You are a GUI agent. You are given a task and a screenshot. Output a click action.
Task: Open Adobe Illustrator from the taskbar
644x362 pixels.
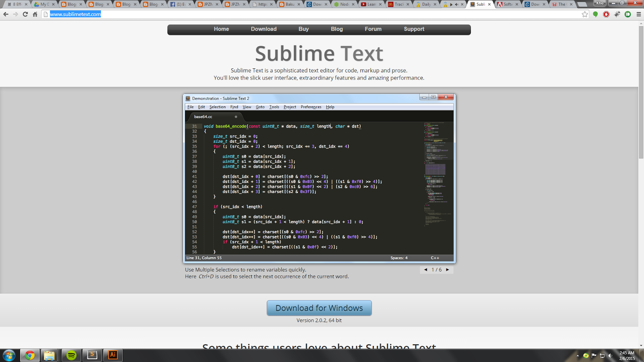point(113,355)
